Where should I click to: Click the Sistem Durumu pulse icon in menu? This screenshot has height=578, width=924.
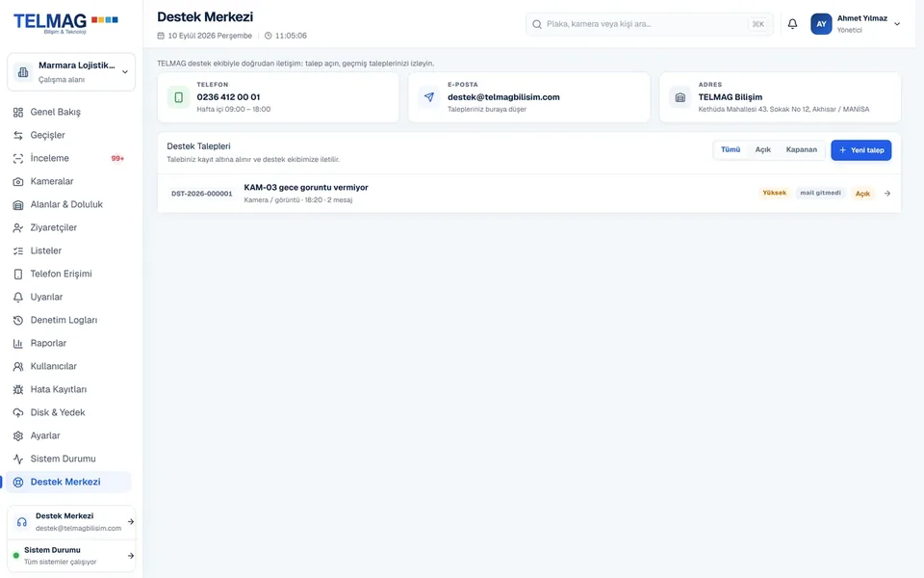[x=18, y=459]
